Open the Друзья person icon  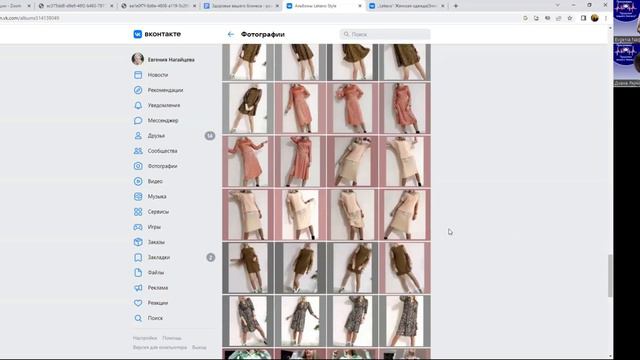138,136
